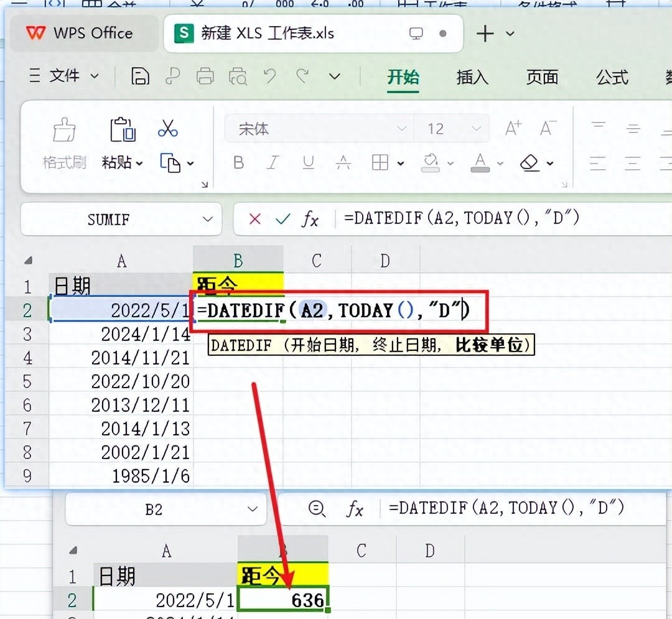Expand the font name dropdown showing 宋体

click(x=401, y=129)
